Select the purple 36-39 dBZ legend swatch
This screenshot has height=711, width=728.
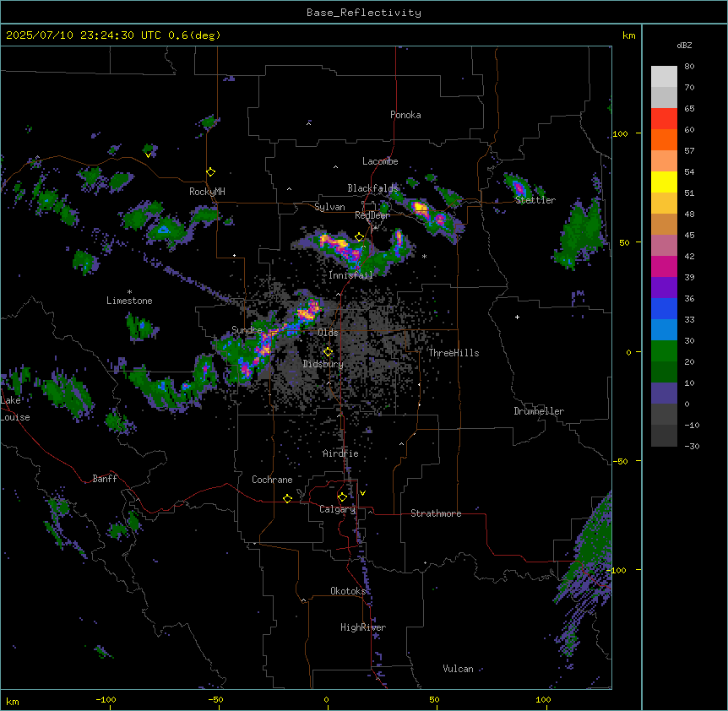click(664, 288)
